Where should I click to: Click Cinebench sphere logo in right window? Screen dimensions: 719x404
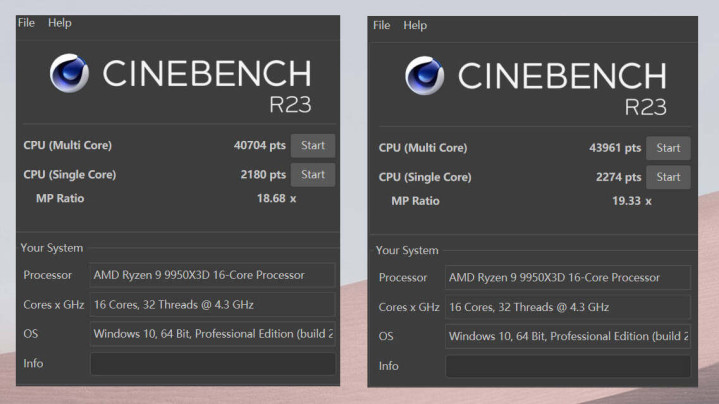coord(425,76)
